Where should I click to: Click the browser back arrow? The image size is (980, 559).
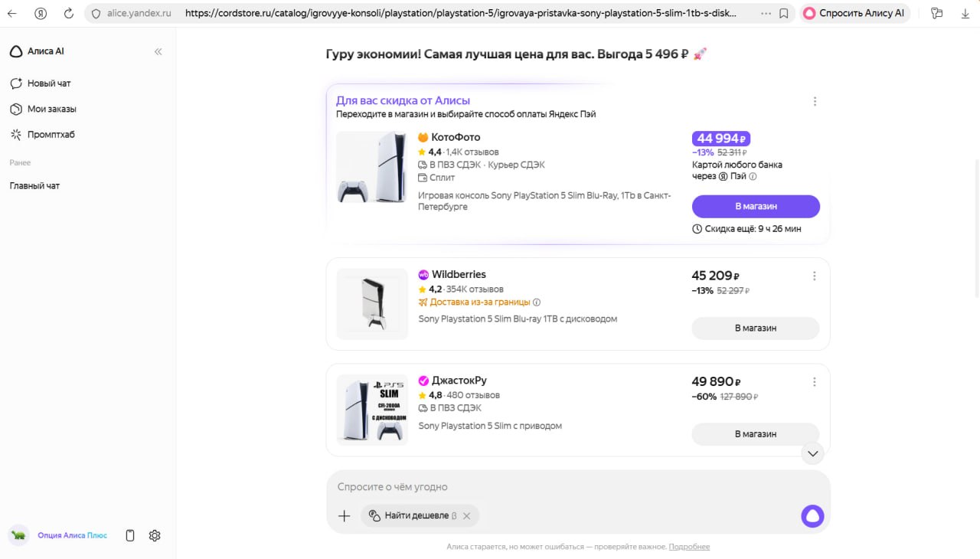12,13
